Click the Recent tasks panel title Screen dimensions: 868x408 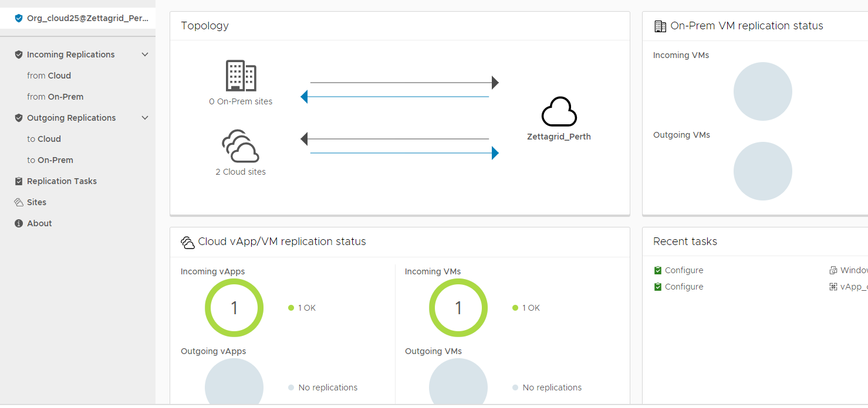click(685, 242)
